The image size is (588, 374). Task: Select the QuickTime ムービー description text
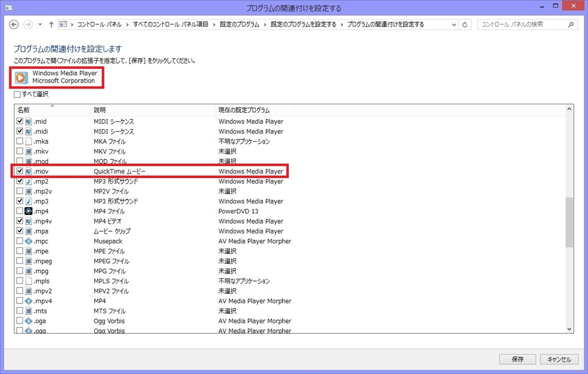(119, 172)
